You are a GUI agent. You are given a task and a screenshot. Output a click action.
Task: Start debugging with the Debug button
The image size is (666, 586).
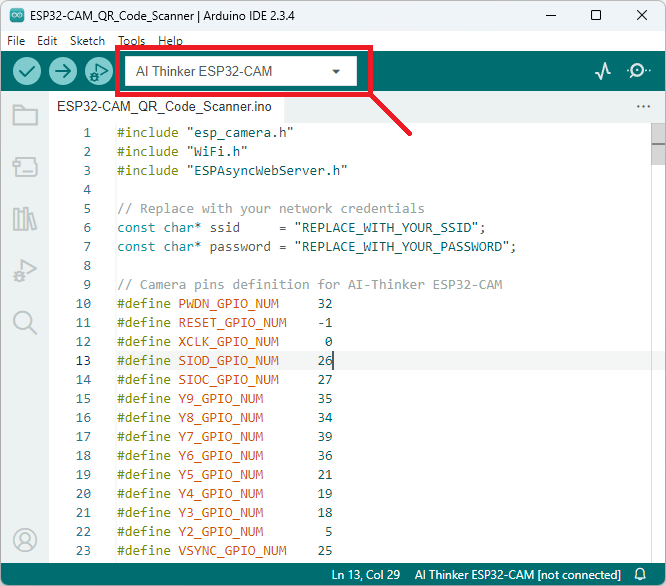click(x=98, y=71)
